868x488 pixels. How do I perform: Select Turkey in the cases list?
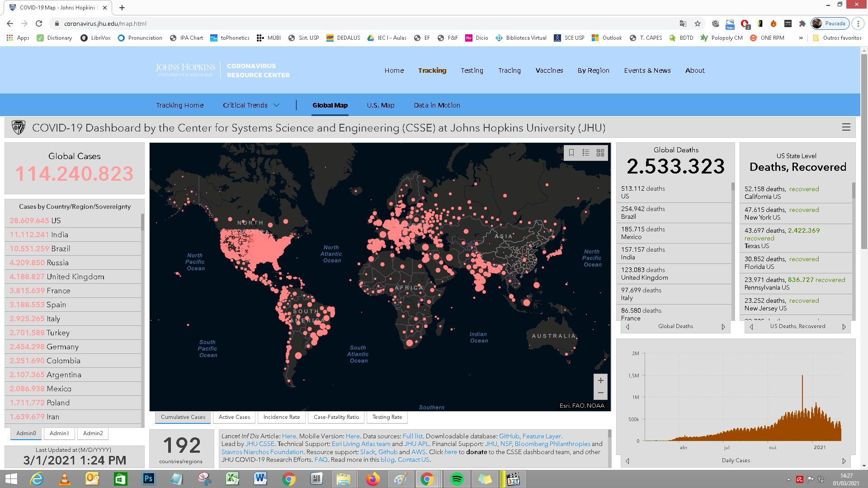tap(73, 333)
